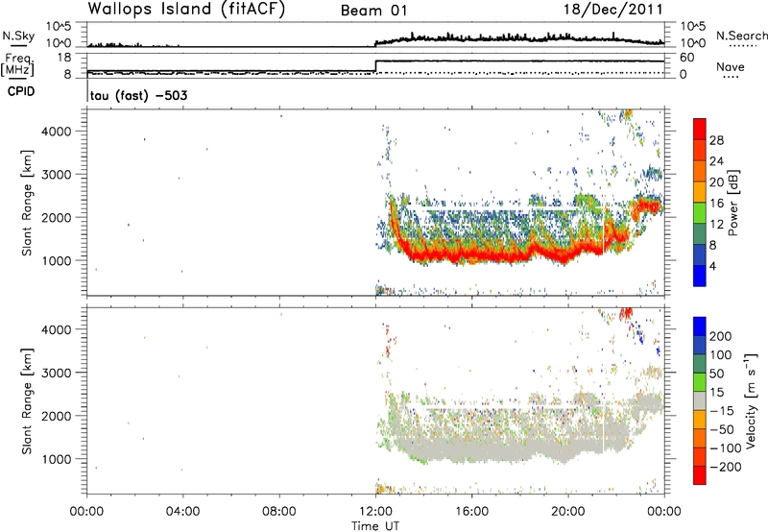This screenshot has height=532, width=768.
Task: Click the 'Slant Range [km]' label of the power panel
Action: (27, 203)
